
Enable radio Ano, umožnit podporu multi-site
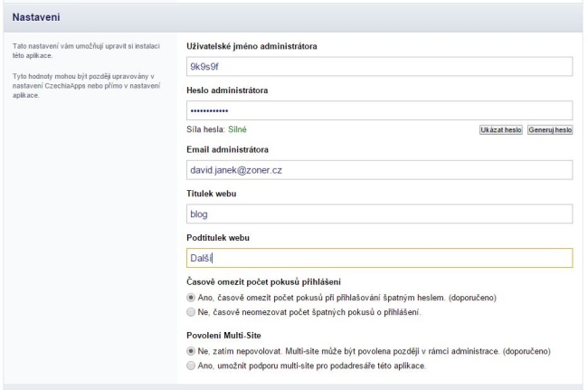coord(190,365)
